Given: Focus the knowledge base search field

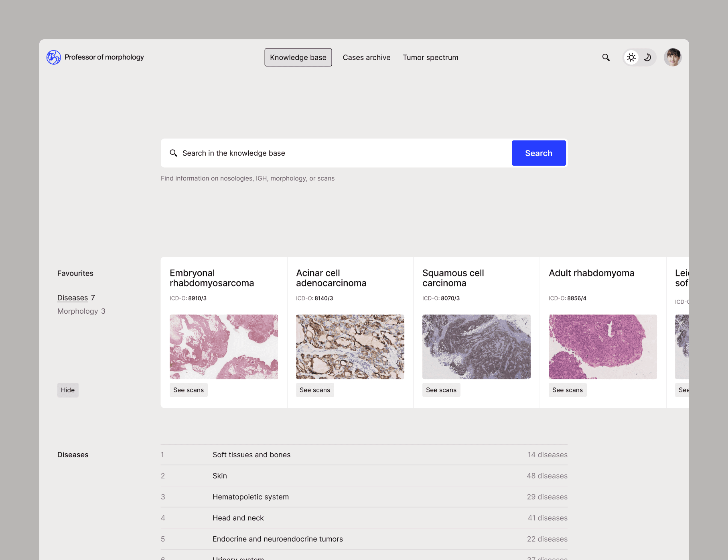Looking at the screenshot, I should click(x=336, y=153).
